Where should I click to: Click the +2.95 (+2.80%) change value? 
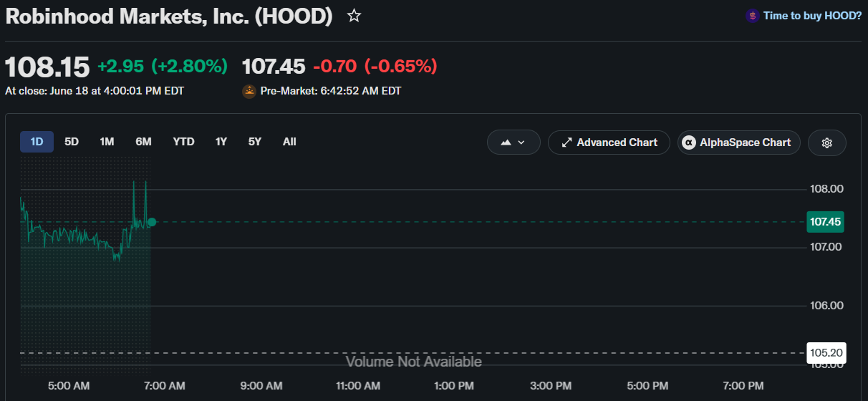tap(163, 67)
